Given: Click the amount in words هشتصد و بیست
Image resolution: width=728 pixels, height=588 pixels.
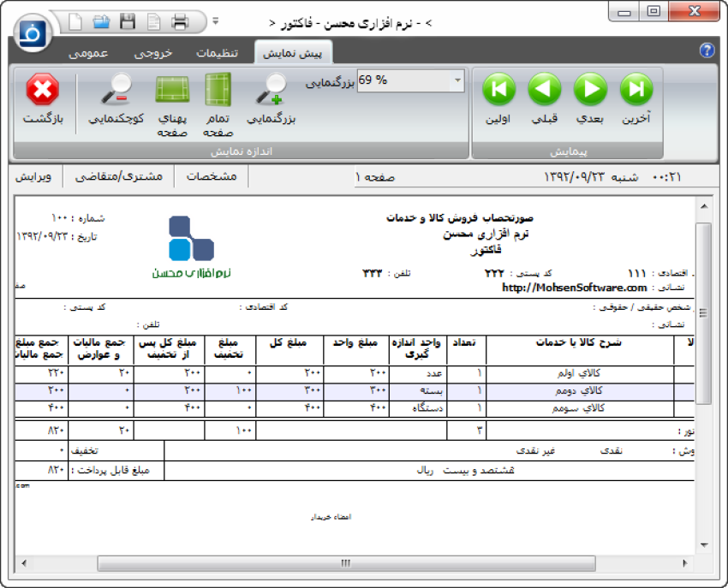Looking at the screenshot, I should [478, 470].
